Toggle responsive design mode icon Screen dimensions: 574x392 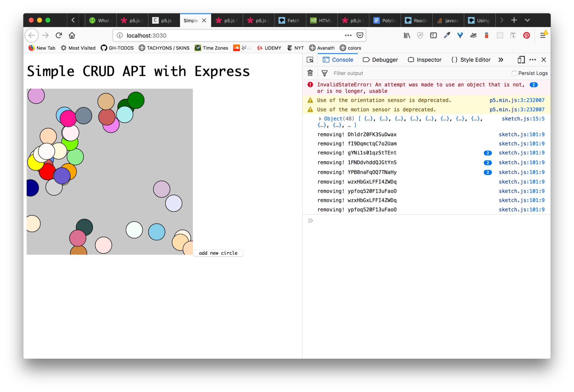(x=521, y=60)
